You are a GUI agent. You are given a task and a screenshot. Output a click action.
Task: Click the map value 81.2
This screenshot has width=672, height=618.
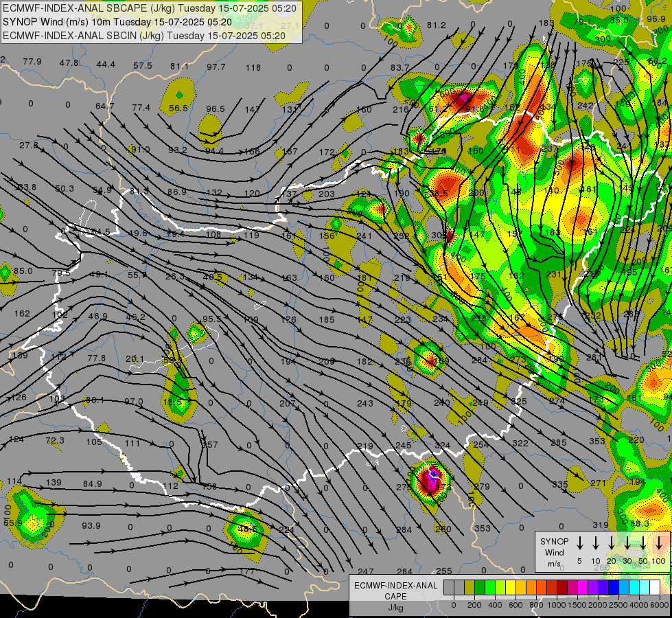[x=437, y=25]
